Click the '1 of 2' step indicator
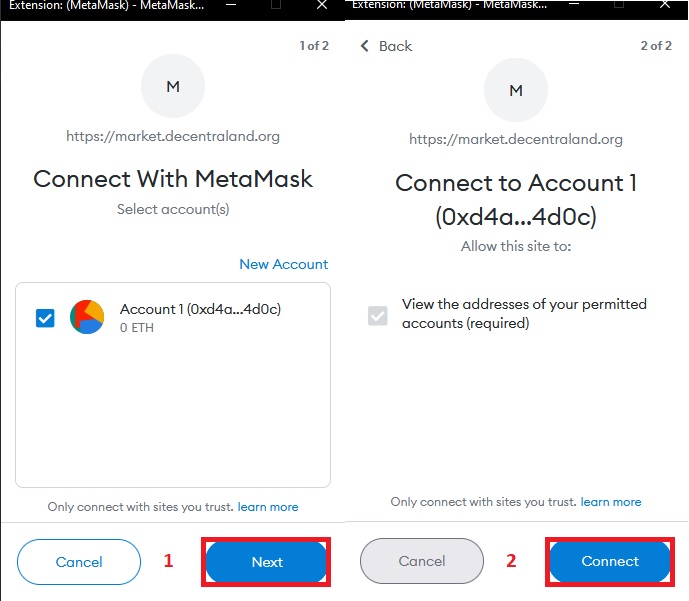Screen dimensions: 689x601 [x=314, y=46]
